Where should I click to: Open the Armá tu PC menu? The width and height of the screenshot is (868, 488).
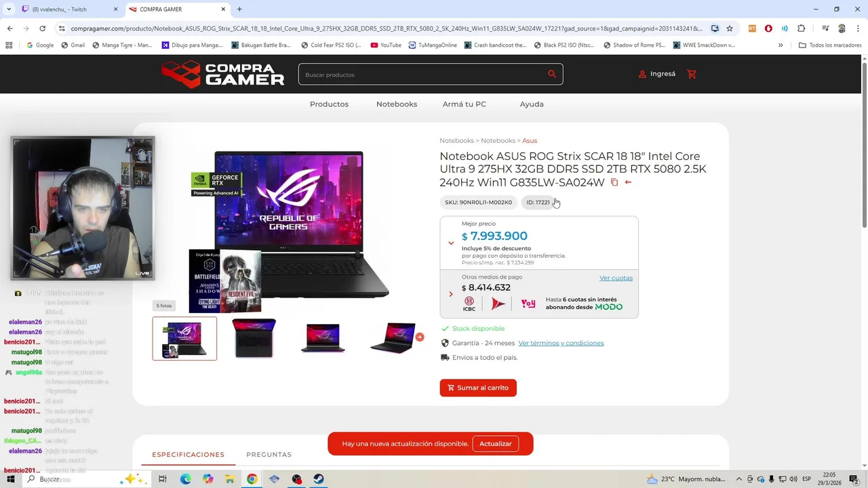[465, 104]
